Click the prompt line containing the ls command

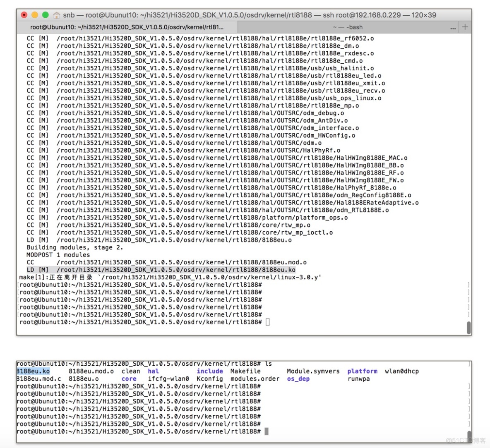(144, 364)
